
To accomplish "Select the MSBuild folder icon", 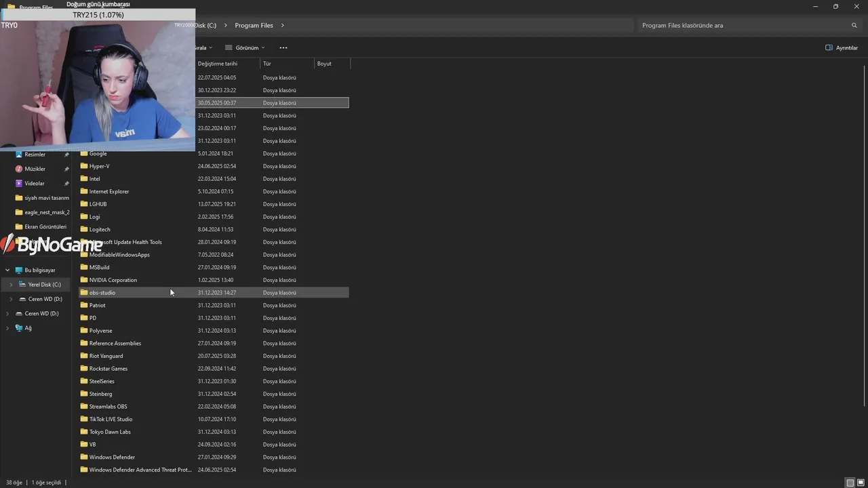I will (x=84, y=267).
